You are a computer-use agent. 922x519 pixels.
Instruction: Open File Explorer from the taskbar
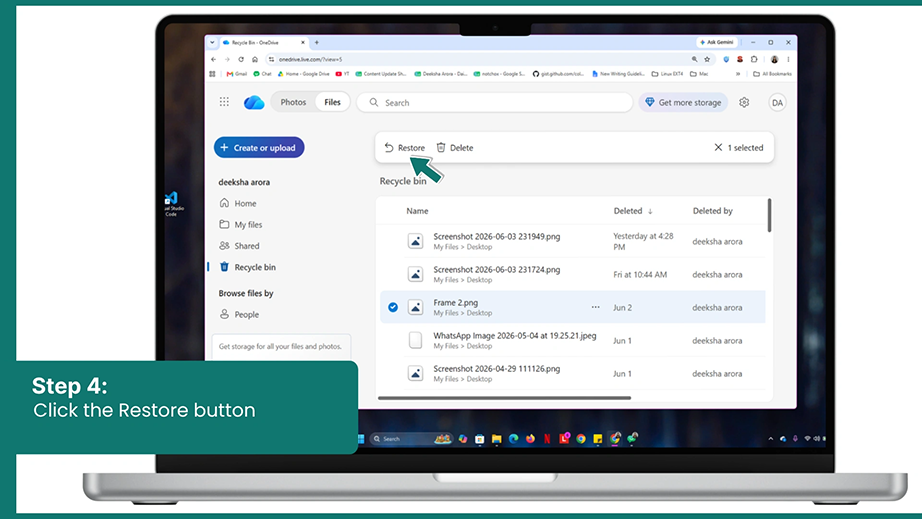496,438
